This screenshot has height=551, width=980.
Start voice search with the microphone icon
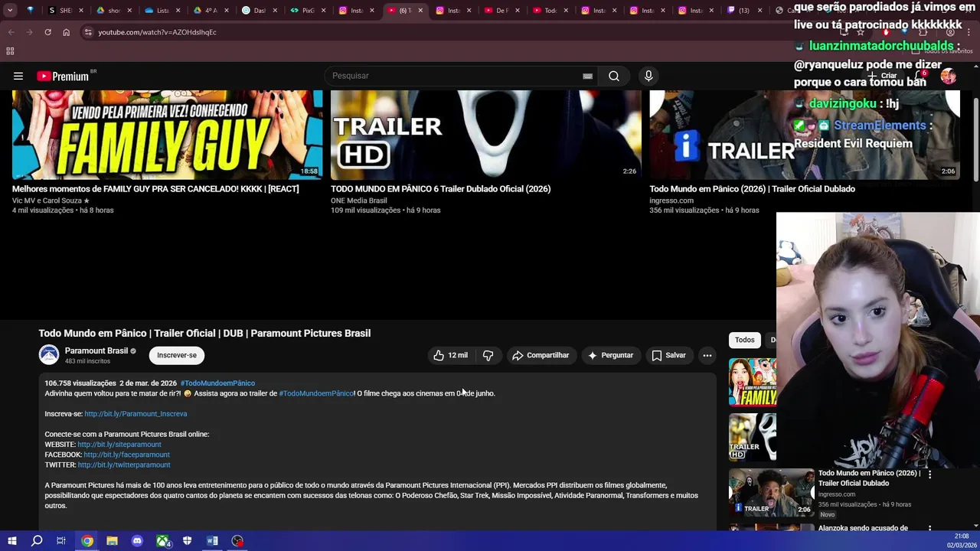tap(648, 76)
